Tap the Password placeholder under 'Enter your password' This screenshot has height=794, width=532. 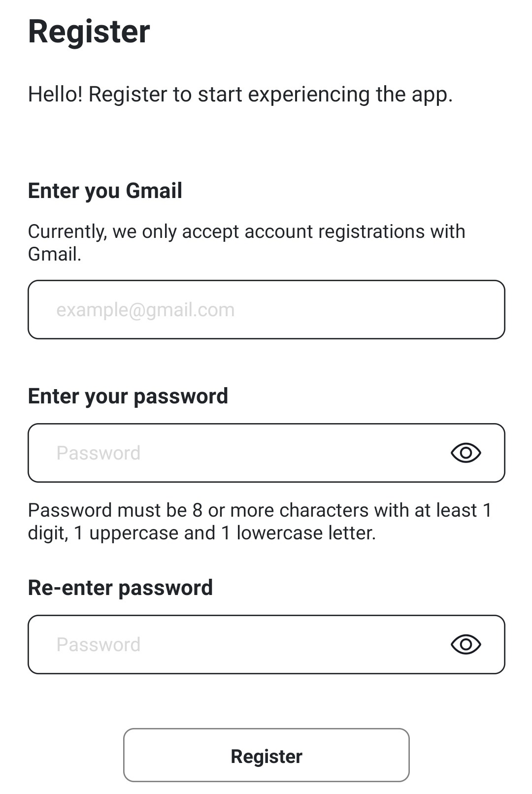[99, 453]
